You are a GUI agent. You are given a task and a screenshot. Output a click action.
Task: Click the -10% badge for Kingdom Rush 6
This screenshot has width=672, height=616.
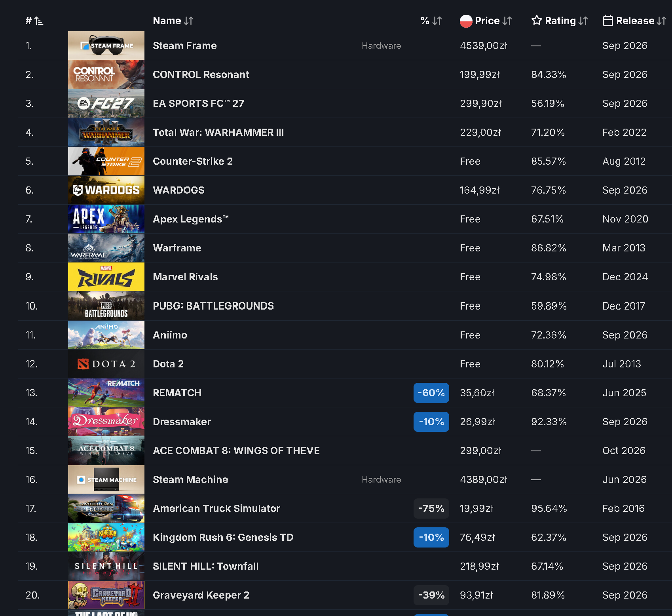(x=431, y=537)
